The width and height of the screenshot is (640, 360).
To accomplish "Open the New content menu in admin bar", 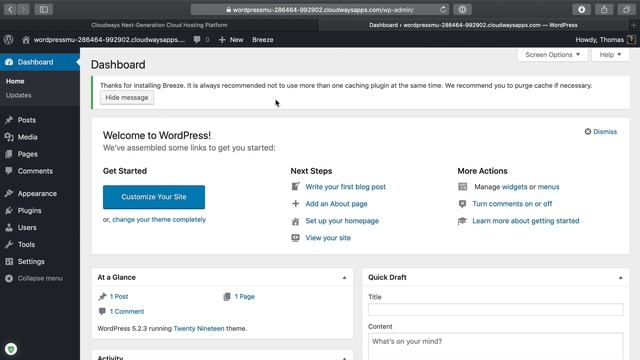I will click(x=231, y=40).
